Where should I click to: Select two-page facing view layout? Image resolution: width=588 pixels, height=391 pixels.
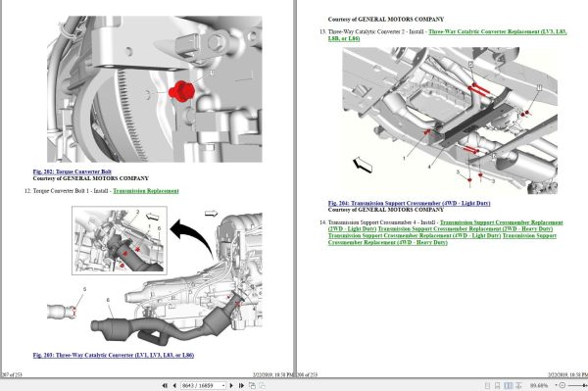(508, 385)
